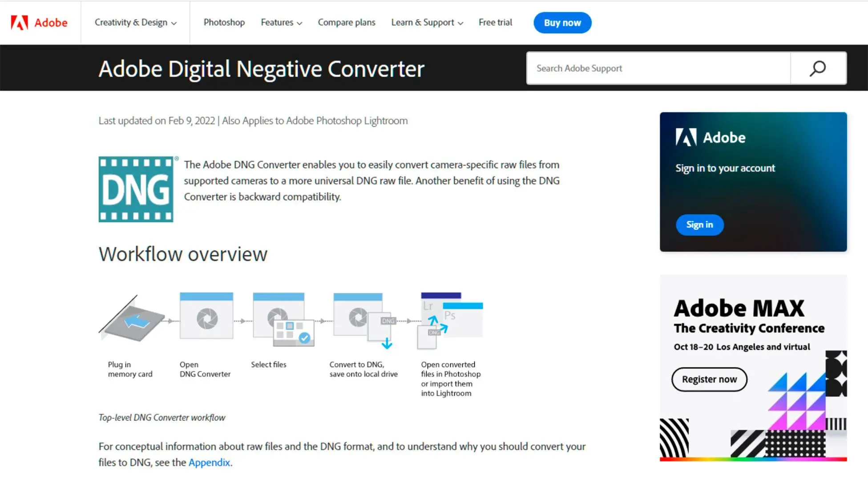Expand the Learn & Support dropdown menu

[428, 23]
